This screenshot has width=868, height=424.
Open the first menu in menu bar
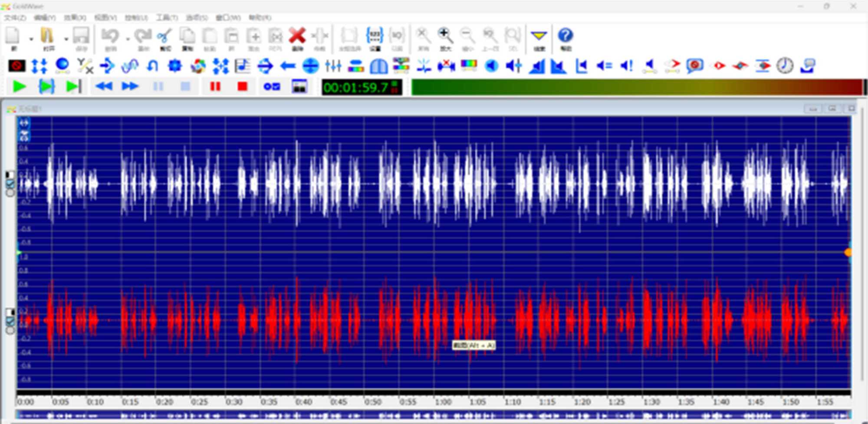pyautogui.click(x=15, y=18)
